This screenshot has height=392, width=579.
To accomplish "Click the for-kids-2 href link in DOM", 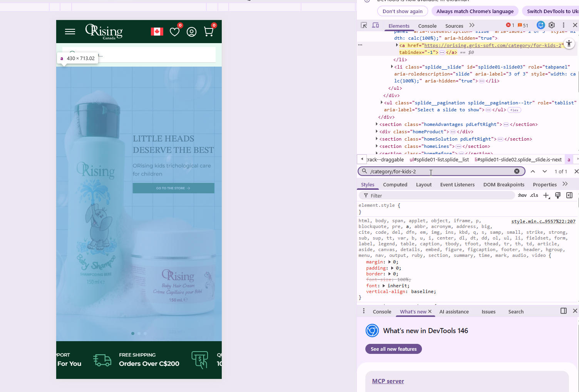I will coord(493,45).
